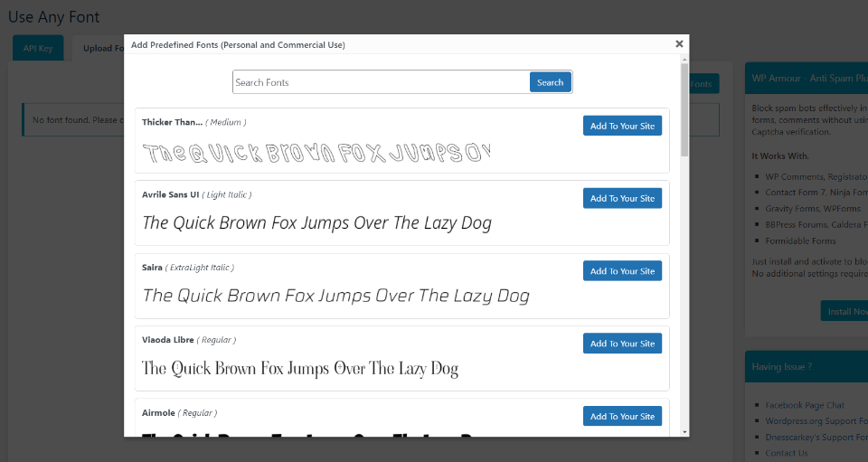Click the Vlaoda Libre font preview sample
The image size is (868, 462).
tap(300, 368)
